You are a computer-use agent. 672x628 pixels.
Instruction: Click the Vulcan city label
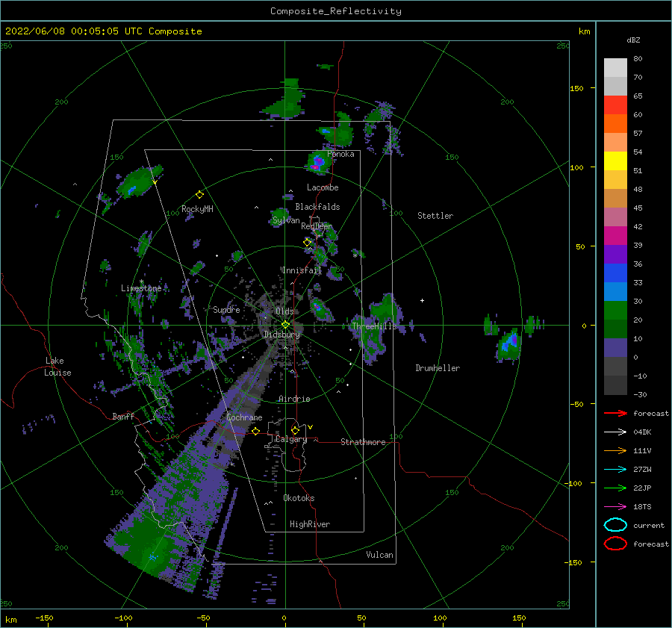tap(379, 555)
